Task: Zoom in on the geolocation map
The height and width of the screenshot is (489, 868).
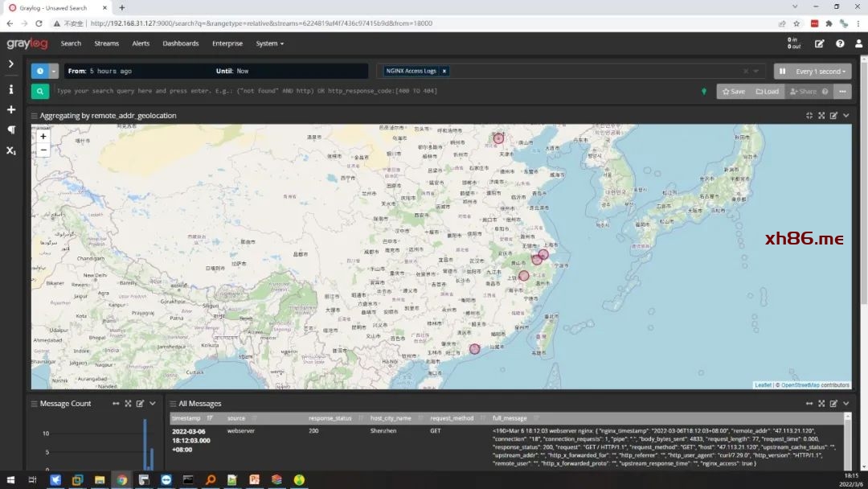Action: click(43, 136)
